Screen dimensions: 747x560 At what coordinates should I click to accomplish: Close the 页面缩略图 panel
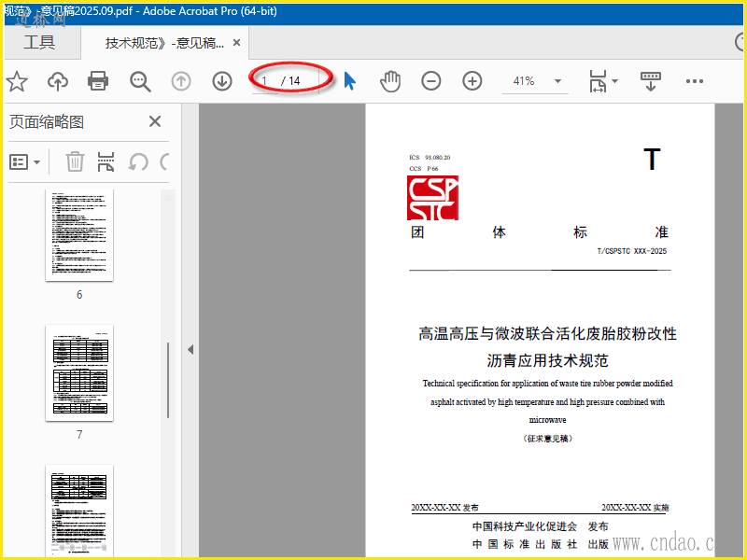155,121
